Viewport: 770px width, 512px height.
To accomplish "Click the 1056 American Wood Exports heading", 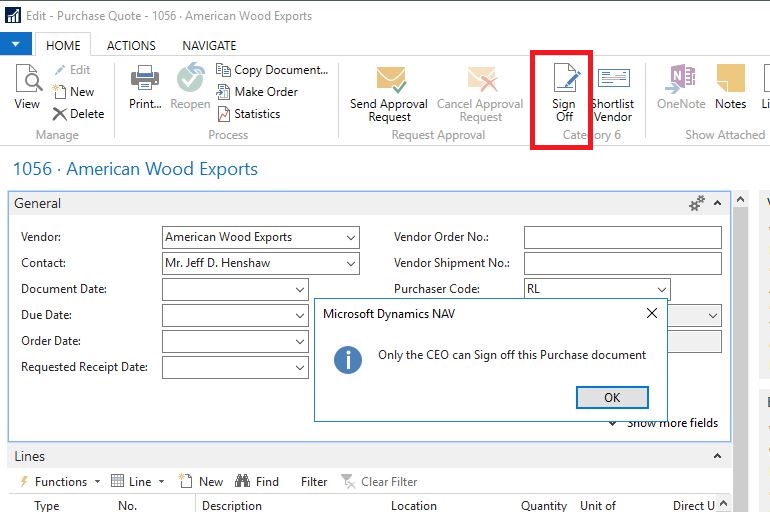I will click(x=136, y=169).
